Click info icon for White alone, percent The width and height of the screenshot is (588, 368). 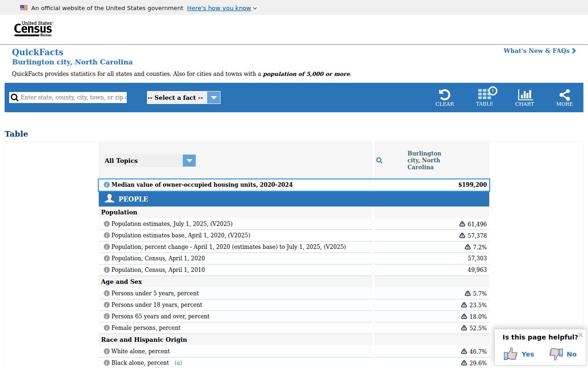tap(107, 351)
